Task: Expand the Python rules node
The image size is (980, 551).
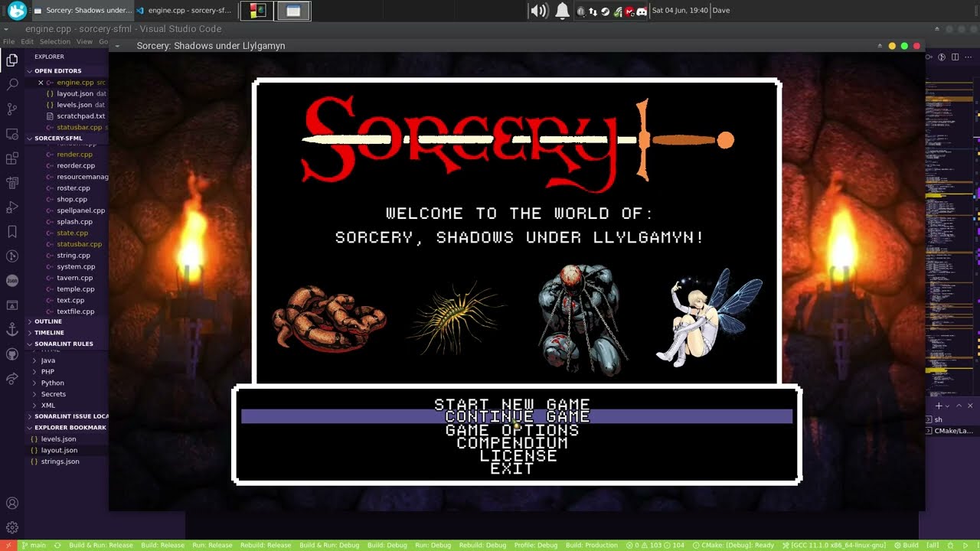Action: (53, 383)
